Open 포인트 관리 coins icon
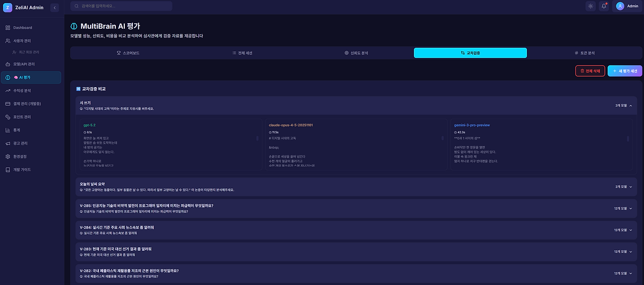Screen dimensions: 644x285 [x=8, y=117]
